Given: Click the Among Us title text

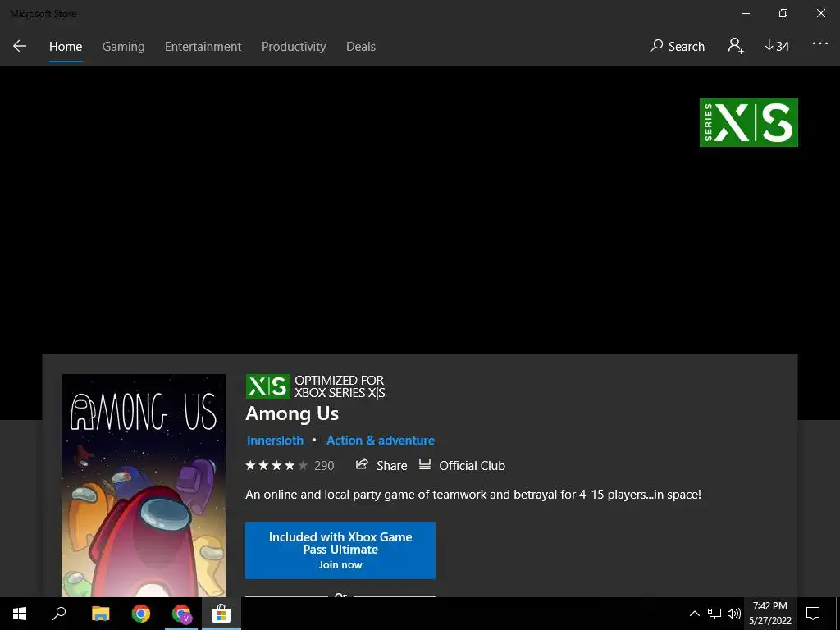Looking at the screenshot, I should pyautogui.click(x=292, y=413).
